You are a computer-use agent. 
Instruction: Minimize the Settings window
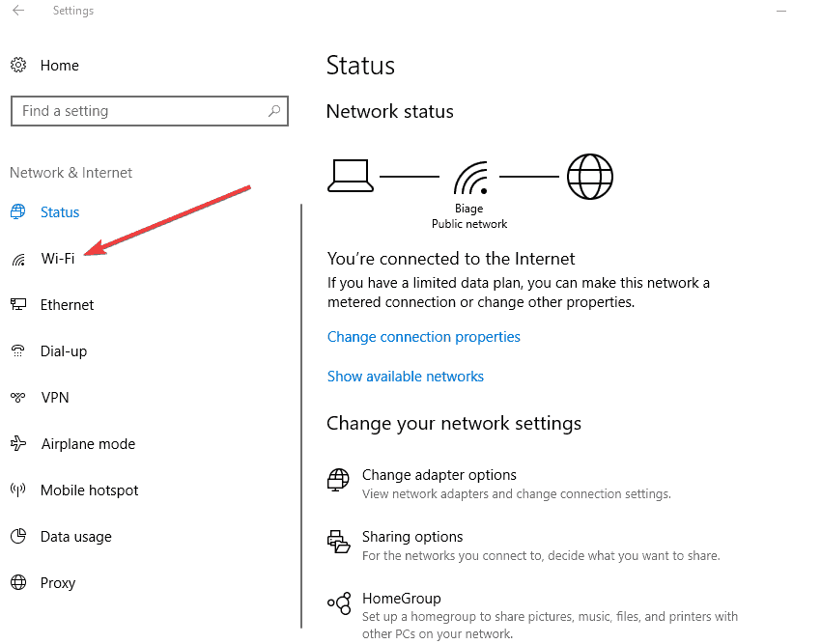pyautogui.click(x=781, y=11)
